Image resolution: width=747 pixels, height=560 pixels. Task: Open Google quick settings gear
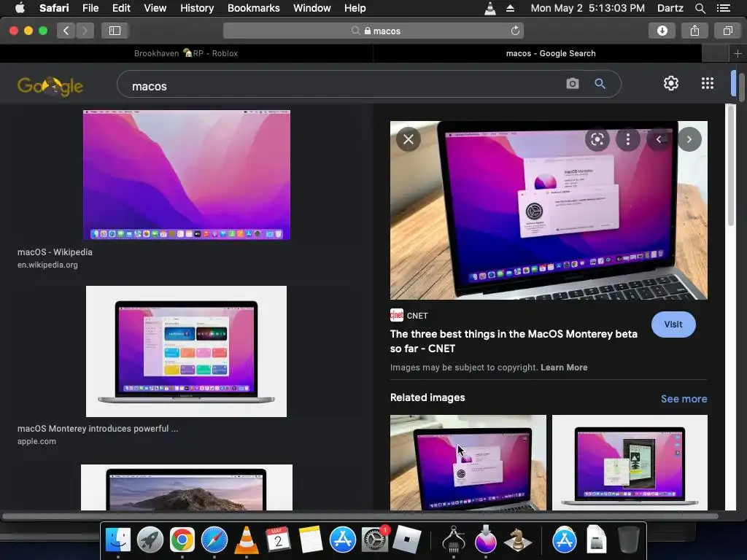coord(671,83)
